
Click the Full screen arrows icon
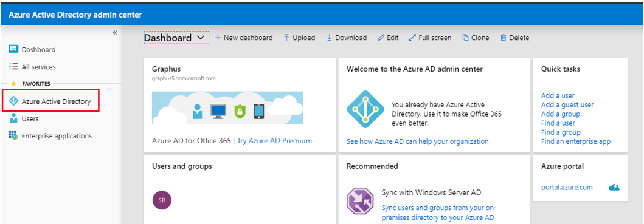pos(412,38)
